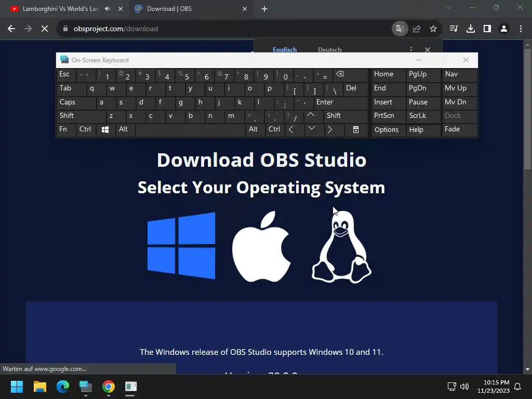532x399 pixels.
Task: Toggle the Fade key on On-Screen Keyboard
Action: coord(459,129)
